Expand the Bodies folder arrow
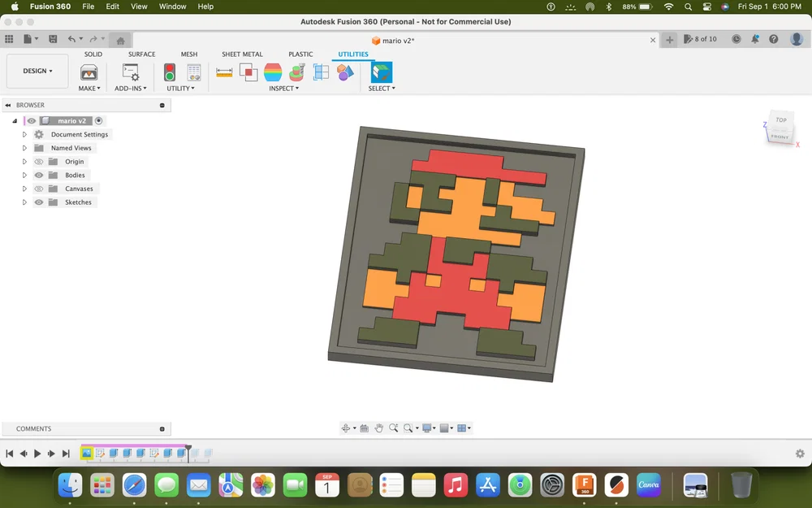The width and height of the screenshot is (812, 508). click(x=24, y=176)
